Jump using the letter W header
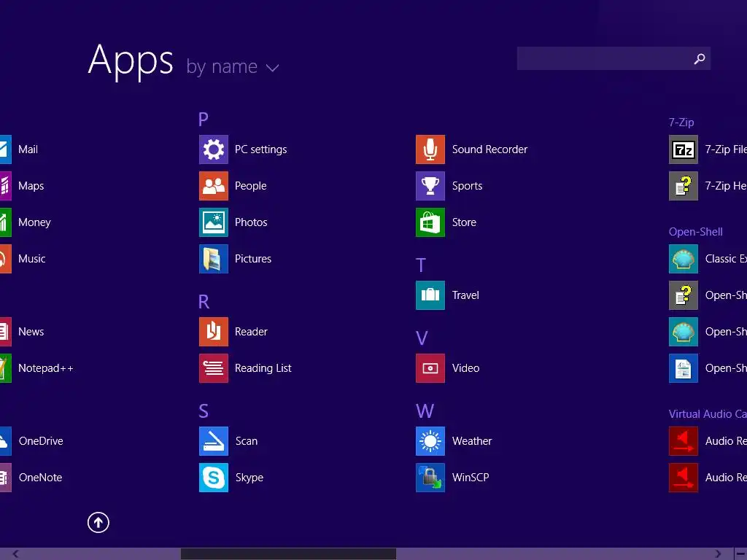Screen dimensions: 747x560 click(425, 411)
